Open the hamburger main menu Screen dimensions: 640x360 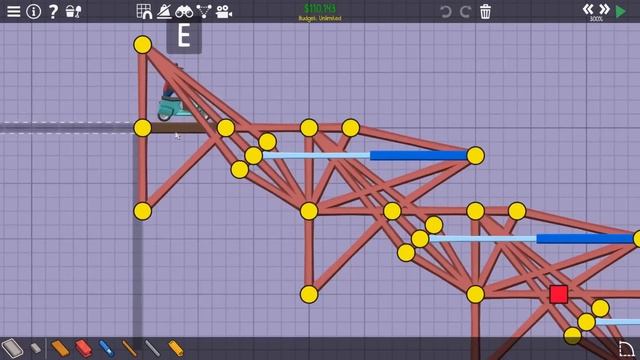click(x=13, y=11)
